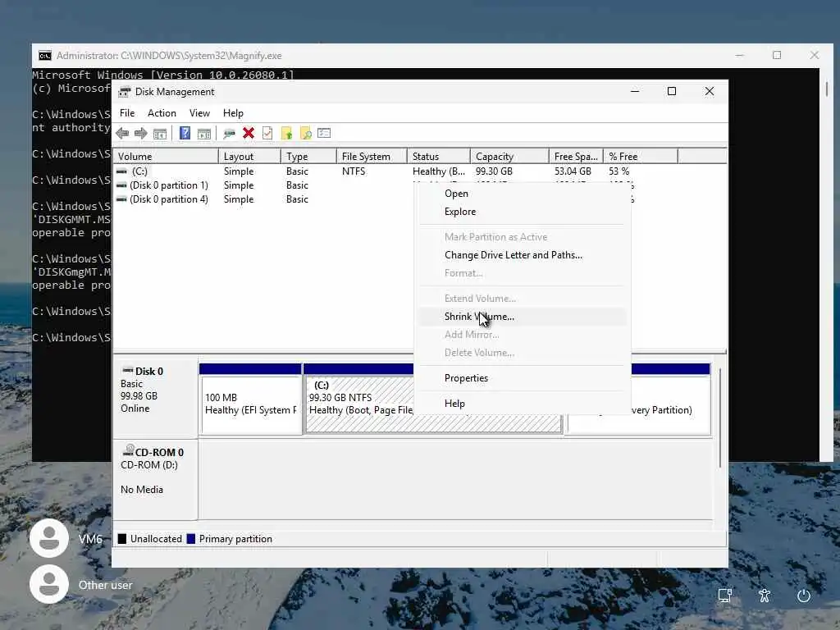Minimize the Disk Management window
Screen dimensions: 840x630
[x=635, y=92]
